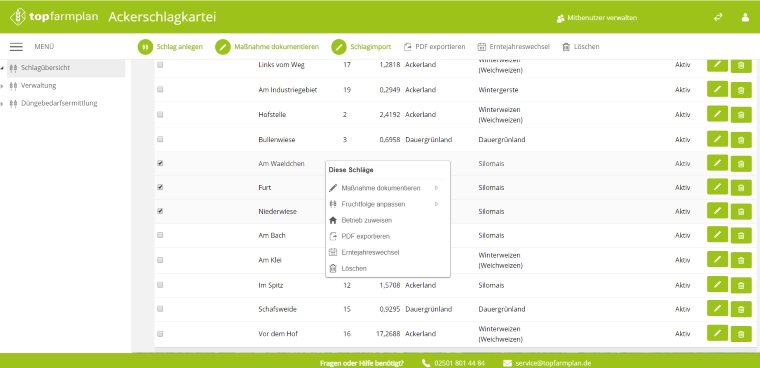
Task: Choose Löschen in the context menu
Action: tap(354, 268)
